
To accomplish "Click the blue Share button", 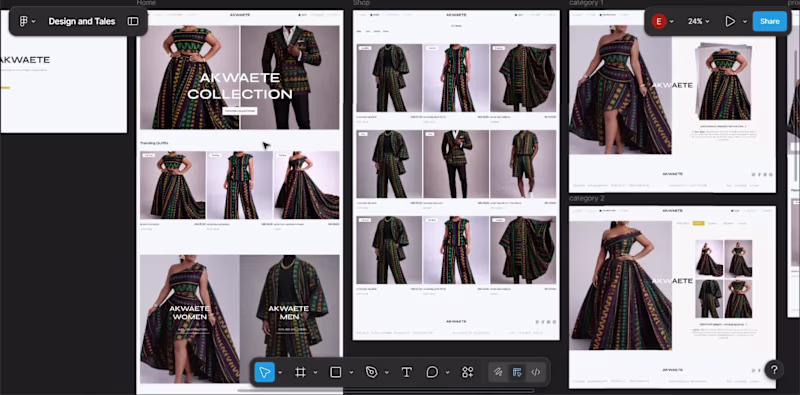I will coord(769,21).
